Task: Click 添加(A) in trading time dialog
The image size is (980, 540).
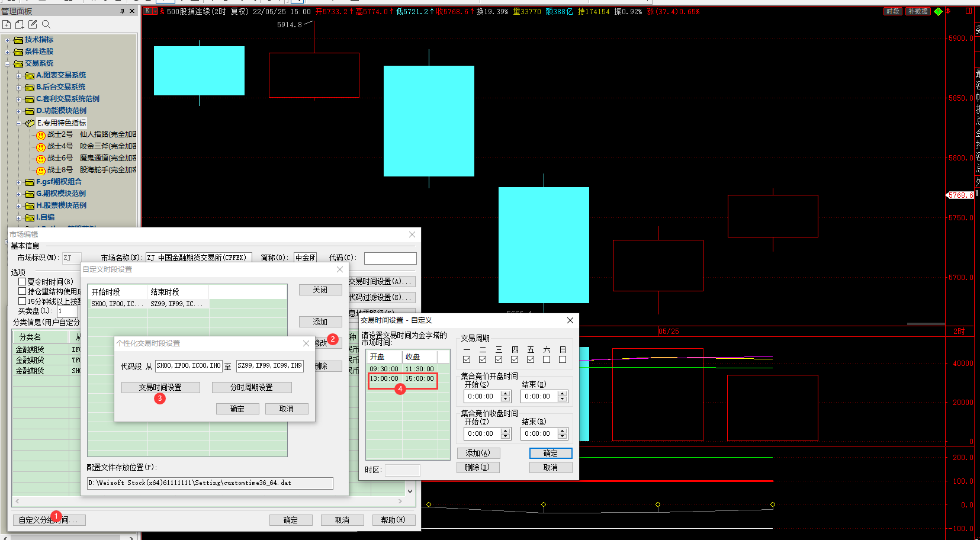Action: point(478,453)
